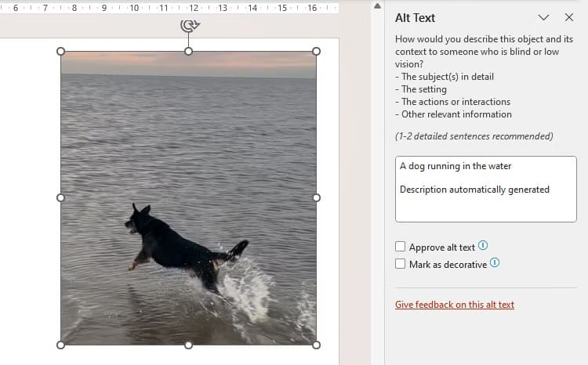Click the scroll up arrow of the slide scrollbar
Image resolution: width=588 pixels, height=365 pixels.
tap(377, 5)
